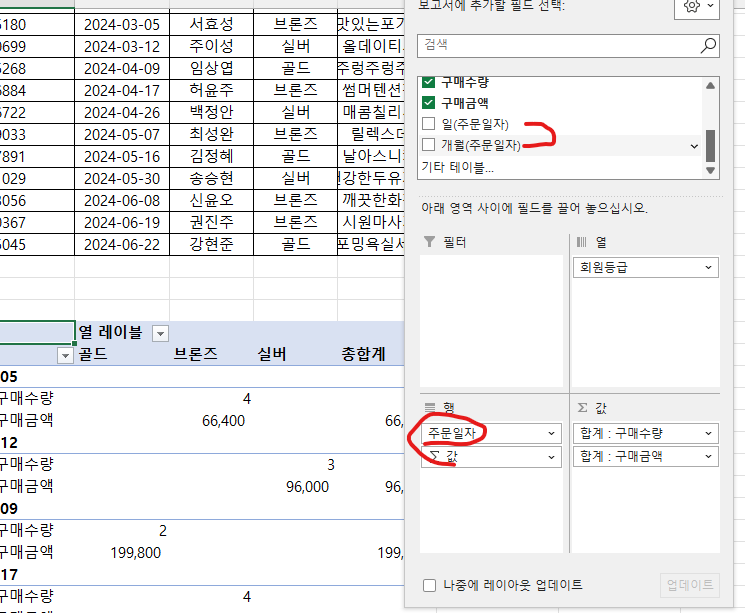745x613 pixels.
Task: Open the 합계 : 구매금액 value dropdown
Action: pyautogui.click(x=708, y=456)
